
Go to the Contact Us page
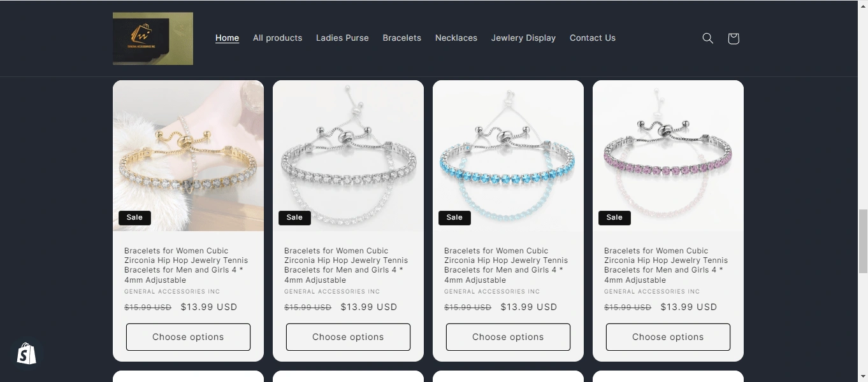[592, 38]
